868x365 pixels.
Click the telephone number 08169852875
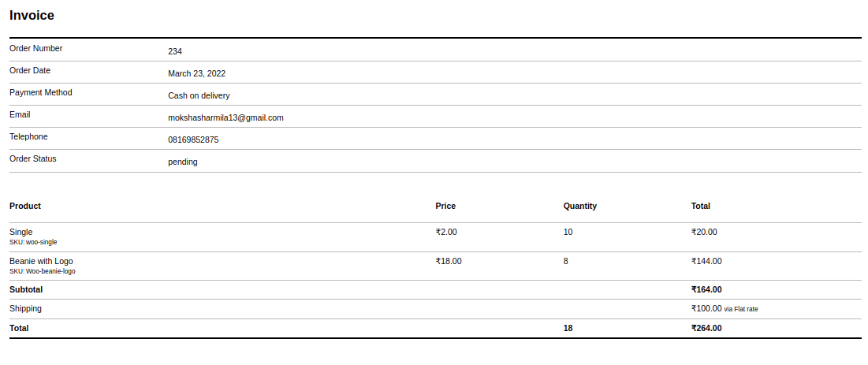click(x=193, y=140)
